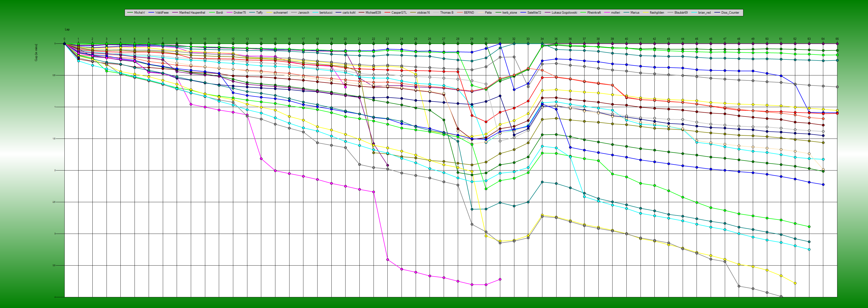
Task: Select lap number 55 on the top axis
Action: (x=837, y=39)
